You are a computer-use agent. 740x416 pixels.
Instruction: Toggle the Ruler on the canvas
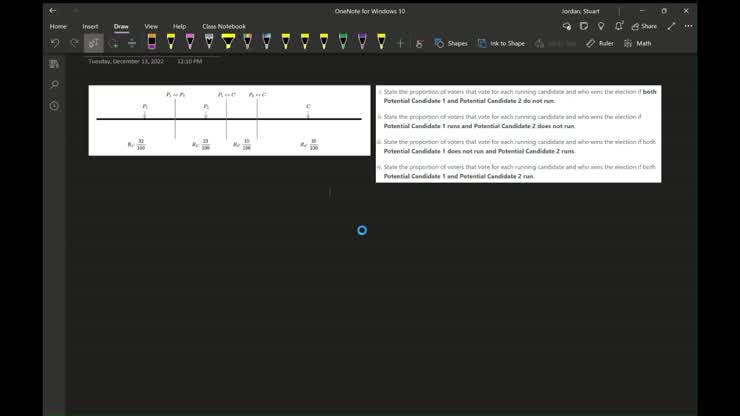pyautogui.click(x=600, y=43)
